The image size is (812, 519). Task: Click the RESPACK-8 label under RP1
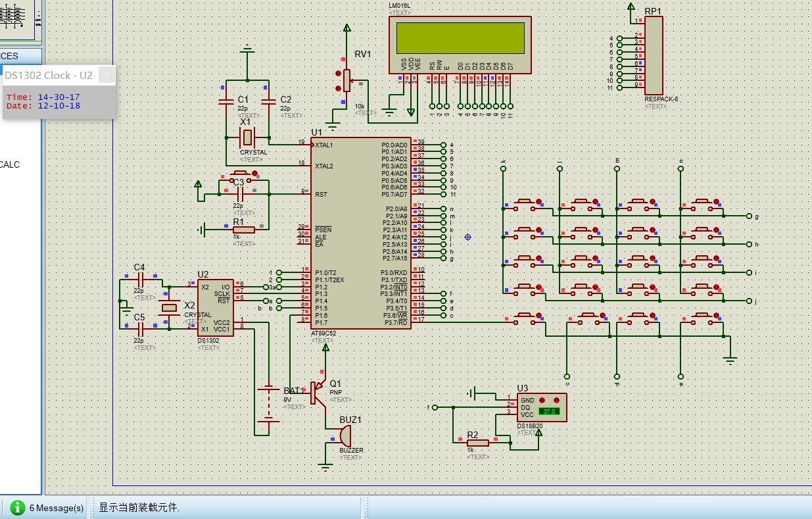(661, 99)
